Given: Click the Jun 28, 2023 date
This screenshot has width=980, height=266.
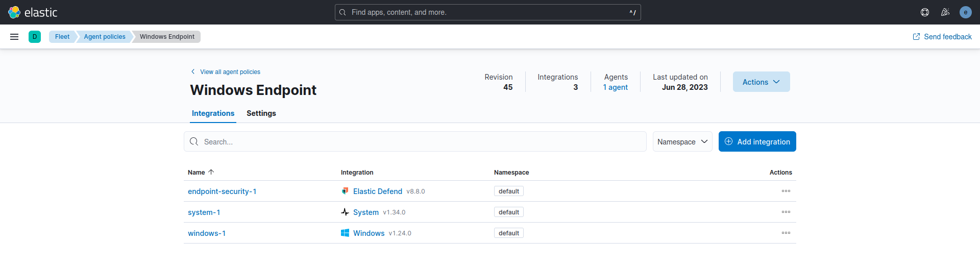Looking at the screenshot, I should point(685,87).
